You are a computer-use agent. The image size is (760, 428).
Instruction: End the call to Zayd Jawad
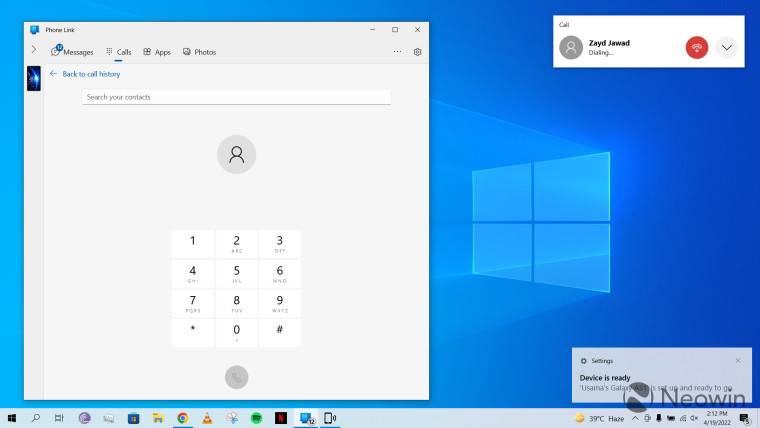click(697, 47)
